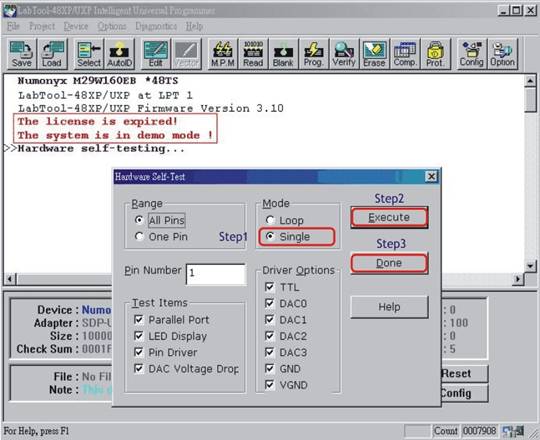The width and height of the screenshot is (540, 440).
Task: Open the Project menu
Action: pyautogui.click(x=42, y=26)
